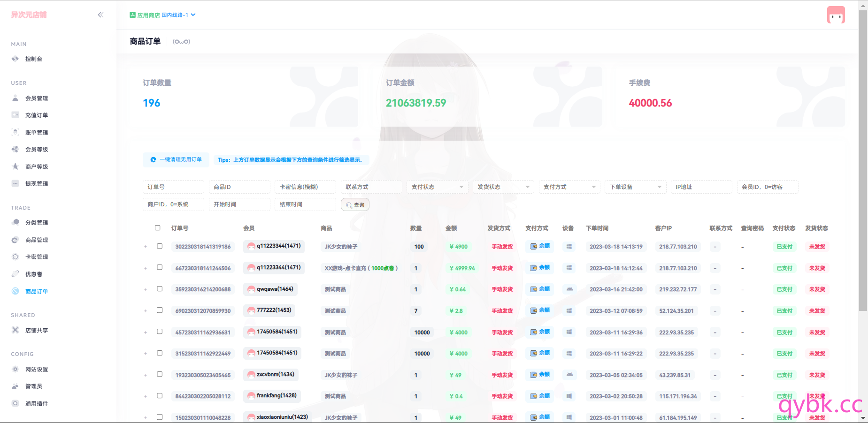Viewport: 868px width, 423px height.
Task: Open the 应用商店 国内线路-1 dropdown
Action: click(163, 15)
